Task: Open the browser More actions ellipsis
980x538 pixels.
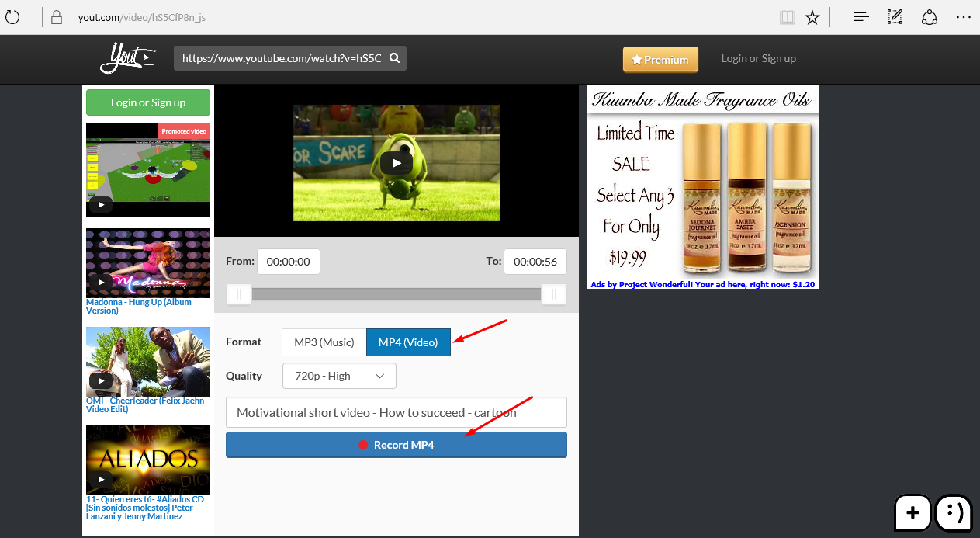Action: point(964,17)
